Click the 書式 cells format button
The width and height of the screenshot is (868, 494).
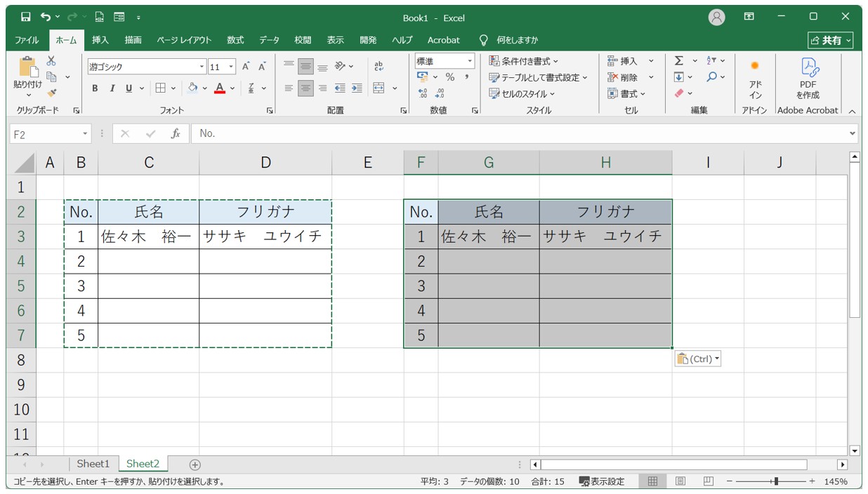click(x=626, y=93)
